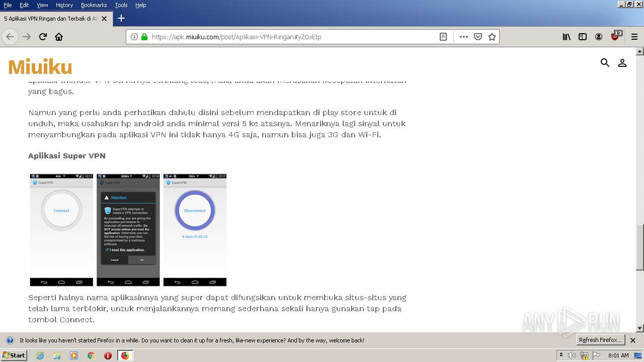Click the Refresh Firefox button
644x362 pixels.
coord(600,340)
